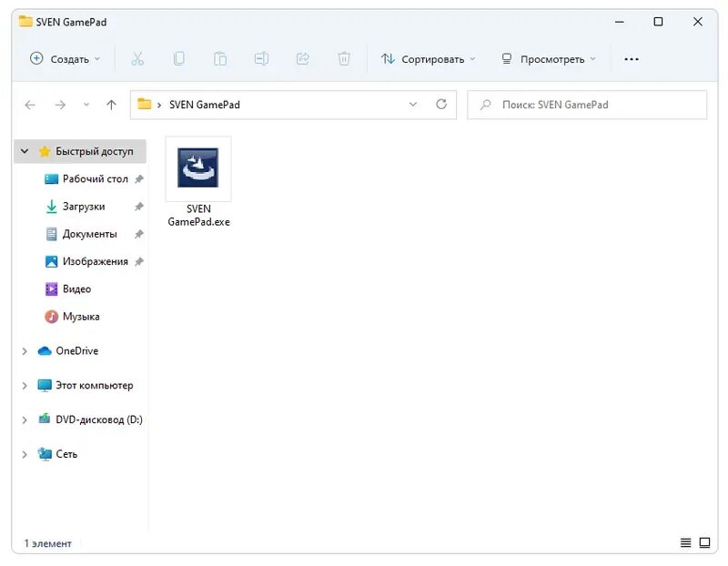This screenshot has height=566, width=728.
Task: Expand the OneDrive tree node
Action: (25, 351)
